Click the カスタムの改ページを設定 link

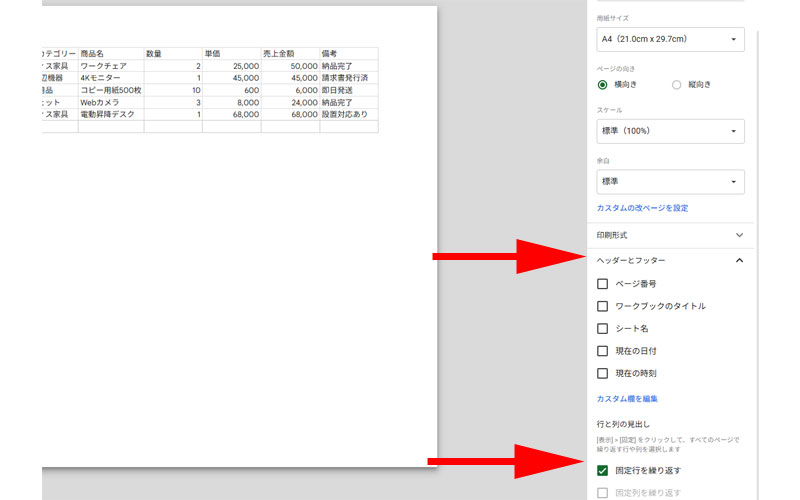point(642,208)
